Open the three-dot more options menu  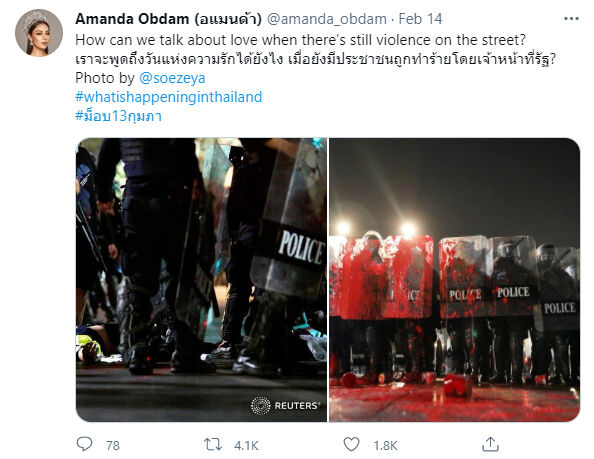tap(571, 19)
